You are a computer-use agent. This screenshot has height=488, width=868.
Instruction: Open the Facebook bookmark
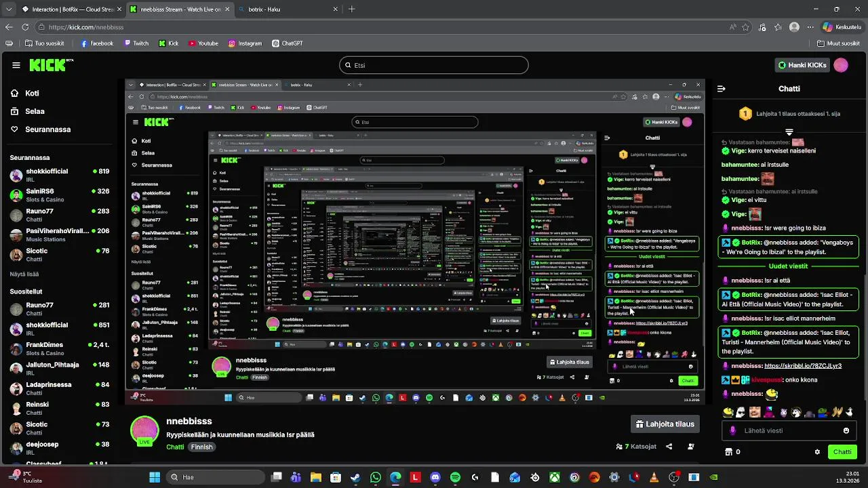click(x=97, y=43)
